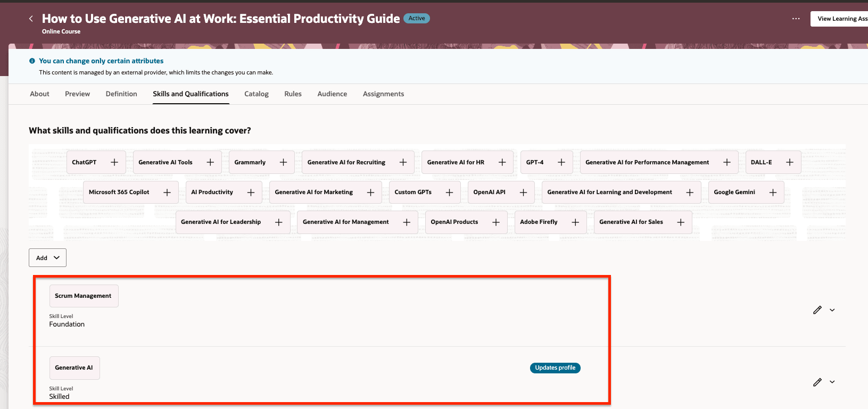This screenshot has width=868, height=409.
Task: Select Skills and Qualifications tab
Action: tap(191, 94)
